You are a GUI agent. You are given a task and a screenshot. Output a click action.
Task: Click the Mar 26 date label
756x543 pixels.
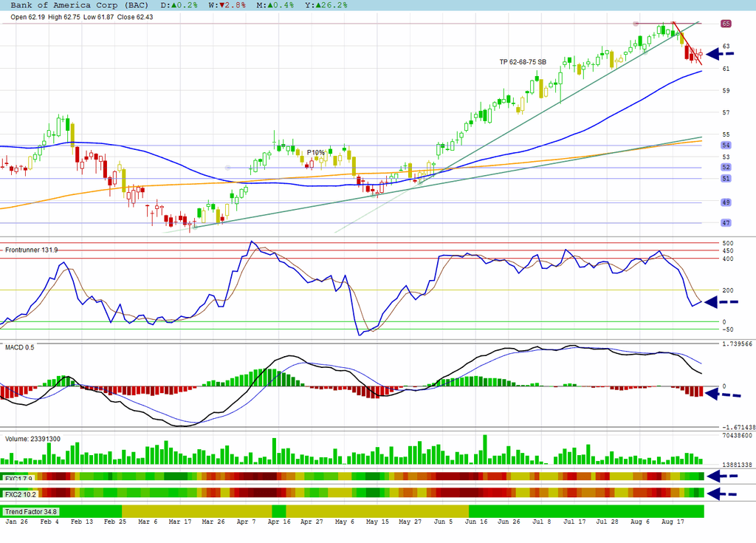tap(213, 522)
